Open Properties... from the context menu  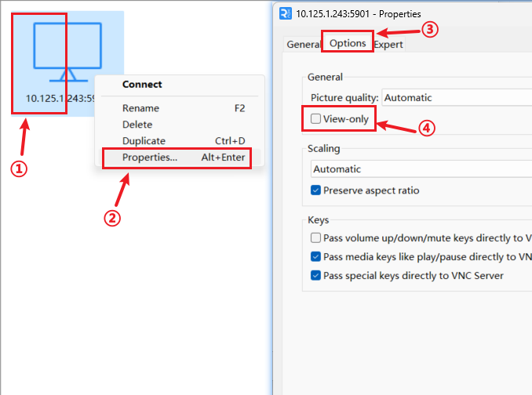(x=180, y=158)
